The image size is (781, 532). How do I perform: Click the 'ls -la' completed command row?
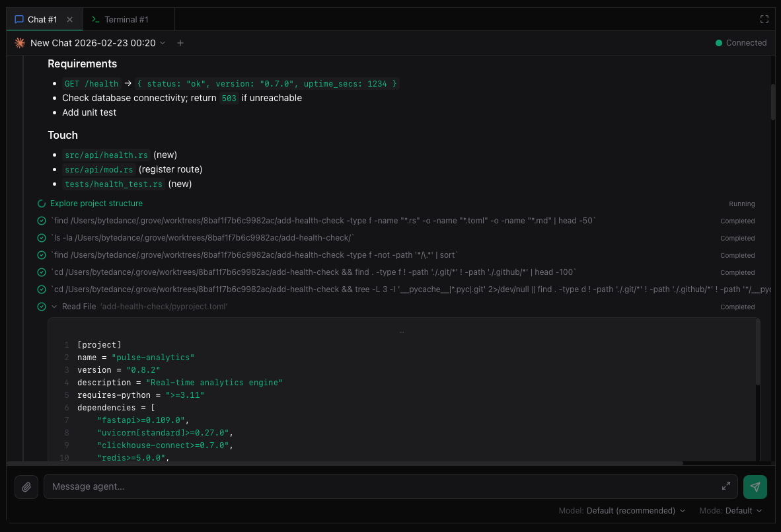(x=204, y=238)
